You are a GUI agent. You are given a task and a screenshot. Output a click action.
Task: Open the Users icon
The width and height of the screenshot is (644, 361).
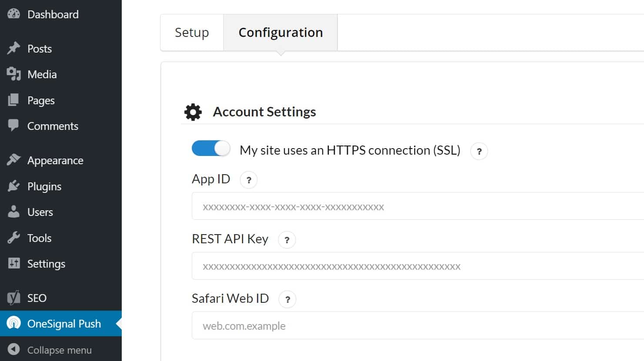14,212
